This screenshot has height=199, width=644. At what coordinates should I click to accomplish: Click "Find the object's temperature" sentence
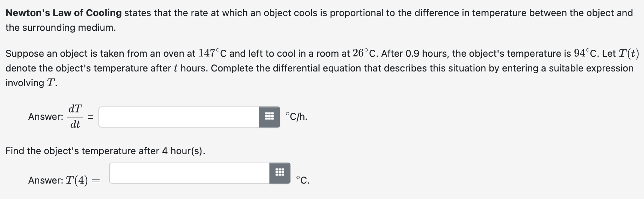[x=105, y=151]
